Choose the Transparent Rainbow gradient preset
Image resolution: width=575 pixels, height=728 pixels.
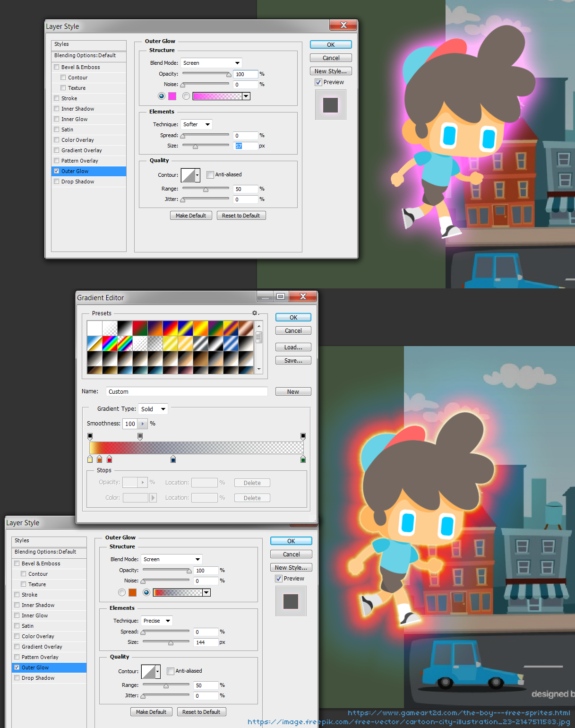[125, 343]
